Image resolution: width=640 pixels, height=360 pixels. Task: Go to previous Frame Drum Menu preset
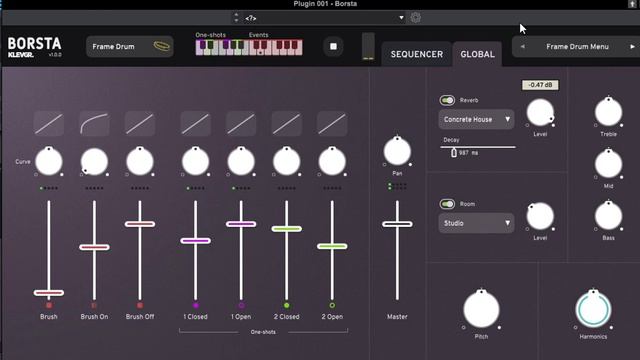click(x=522, y=47)
